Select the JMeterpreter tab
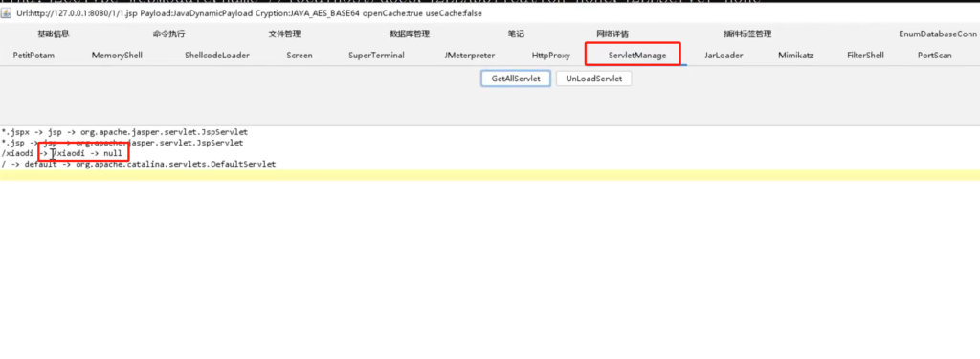Screen dimensions: 980x359 (468, 55)
